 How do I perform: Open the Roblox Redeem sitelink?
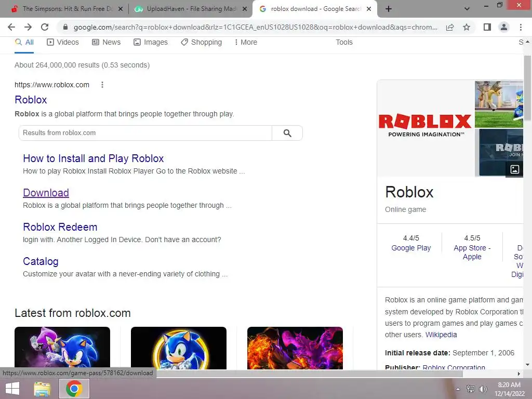pyautogui.click(x=60, y=227)
